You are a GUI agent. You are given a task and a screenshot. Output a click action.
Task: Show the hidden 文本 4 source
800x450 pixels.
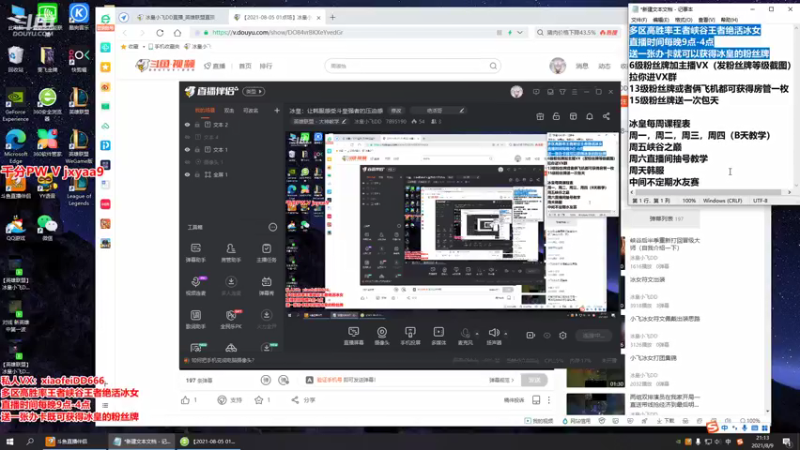pos(187,137)
